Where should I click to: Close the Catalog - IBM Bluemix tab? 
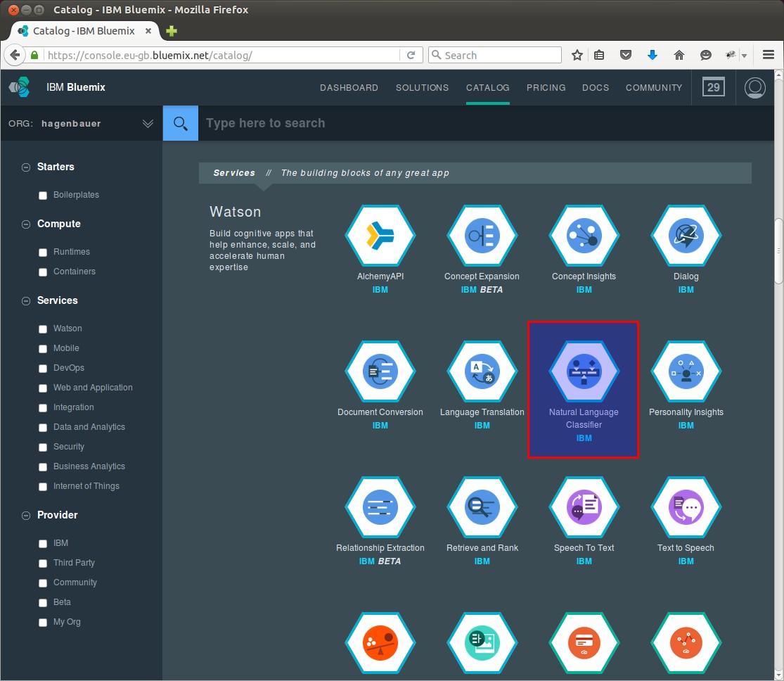[148, 31]
